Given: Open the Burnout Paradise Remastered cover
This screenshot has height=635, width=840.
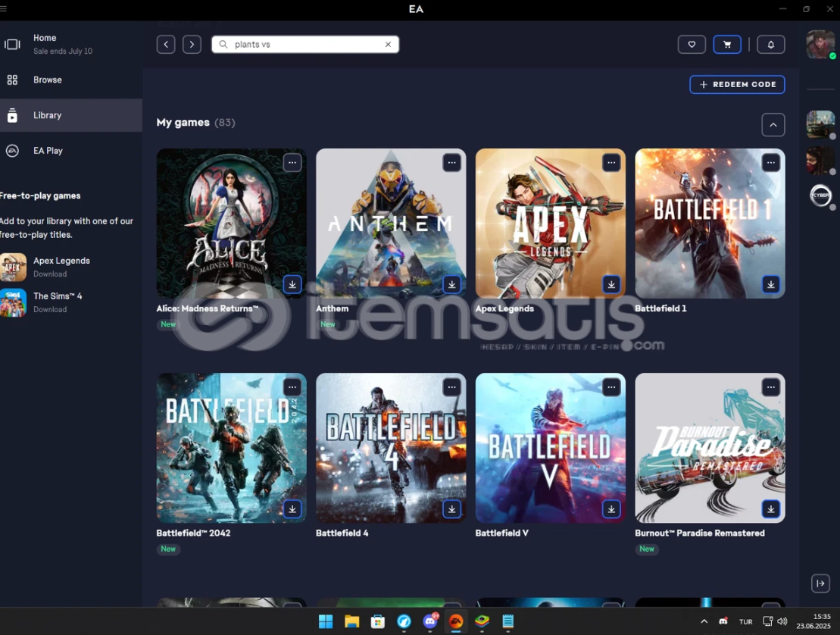Looking at the screenshot, I should tap(710, 448).
